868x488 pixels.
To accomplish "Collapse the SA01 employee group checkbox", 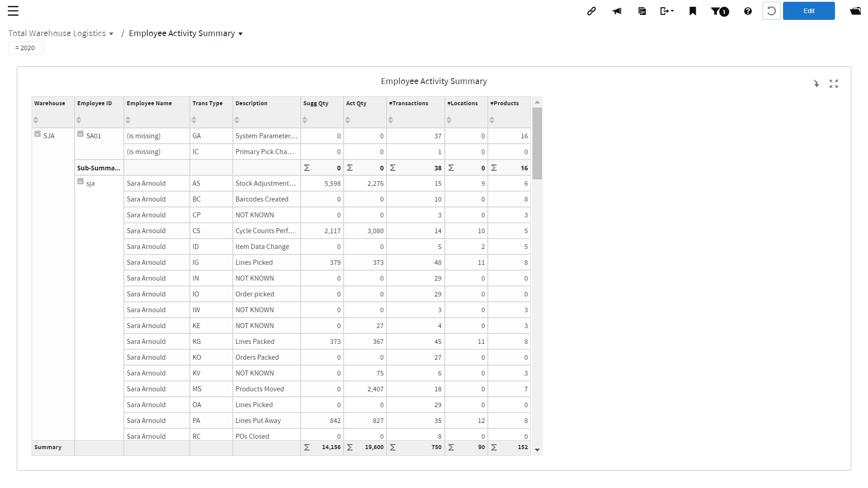I will (80, 134).
